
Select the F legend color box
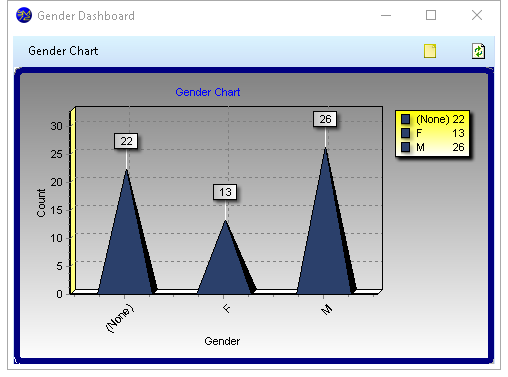click(405, 133)
